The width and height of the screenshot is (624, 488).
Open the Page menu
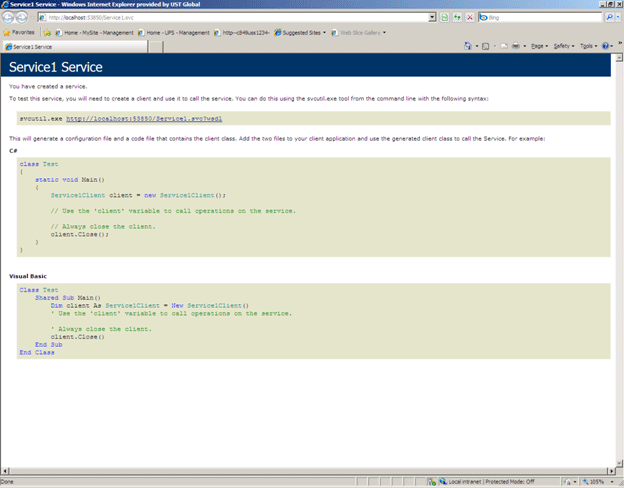[x=539, y=46]
